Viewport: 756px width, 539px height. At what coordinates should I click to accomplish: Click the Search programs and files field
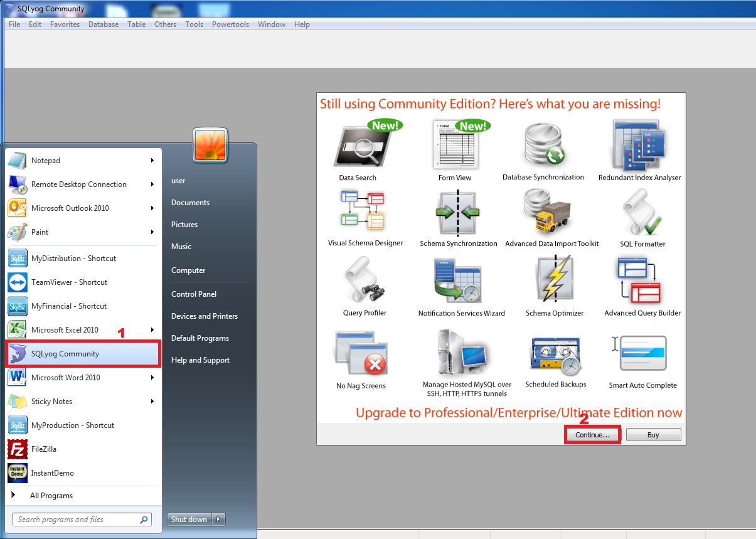click(76, 520)
